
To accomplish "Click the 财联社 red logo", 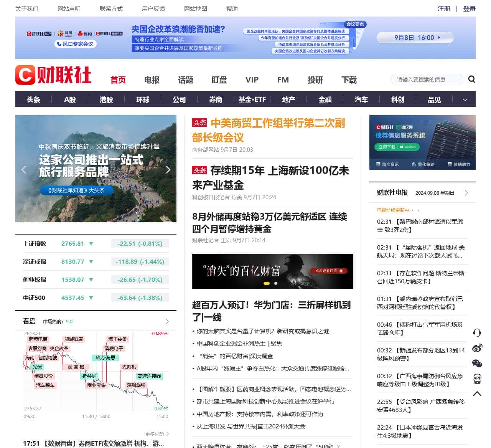I will tap(54, 75).
